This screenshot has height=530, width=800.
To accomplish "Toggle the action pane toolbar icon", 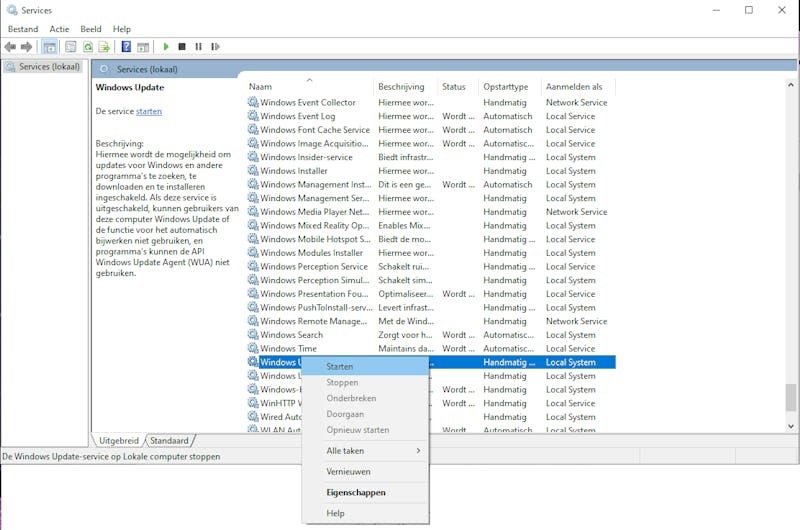I will click(143, 47).
